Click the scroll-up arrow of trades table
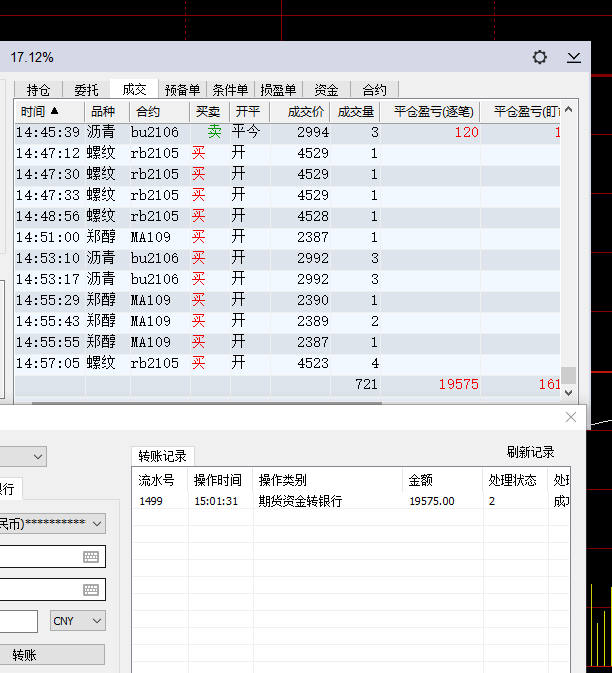 [569, 109]
